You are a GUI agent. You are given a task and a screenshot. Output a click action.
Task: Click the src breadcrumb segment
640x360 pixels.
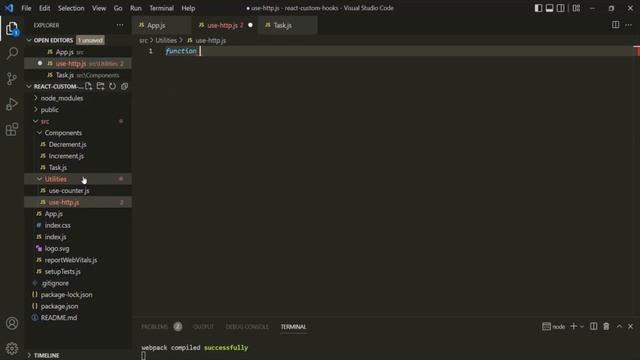click(143, 40)
